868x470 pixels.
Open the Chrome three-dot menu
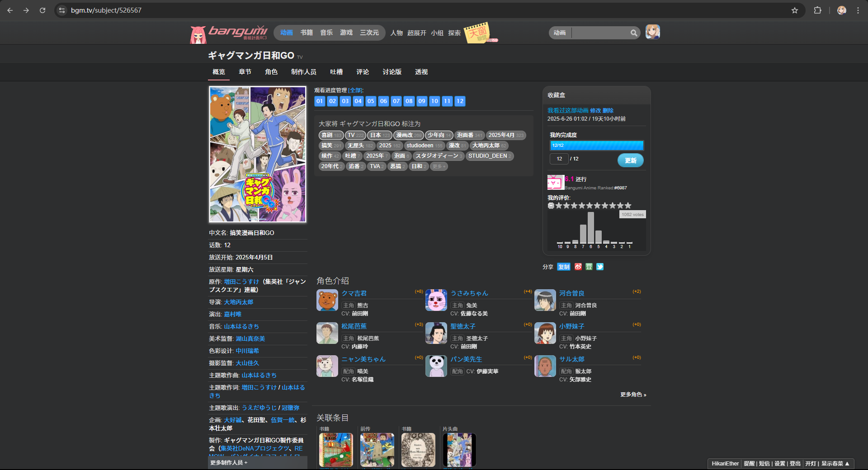point(858,10)
